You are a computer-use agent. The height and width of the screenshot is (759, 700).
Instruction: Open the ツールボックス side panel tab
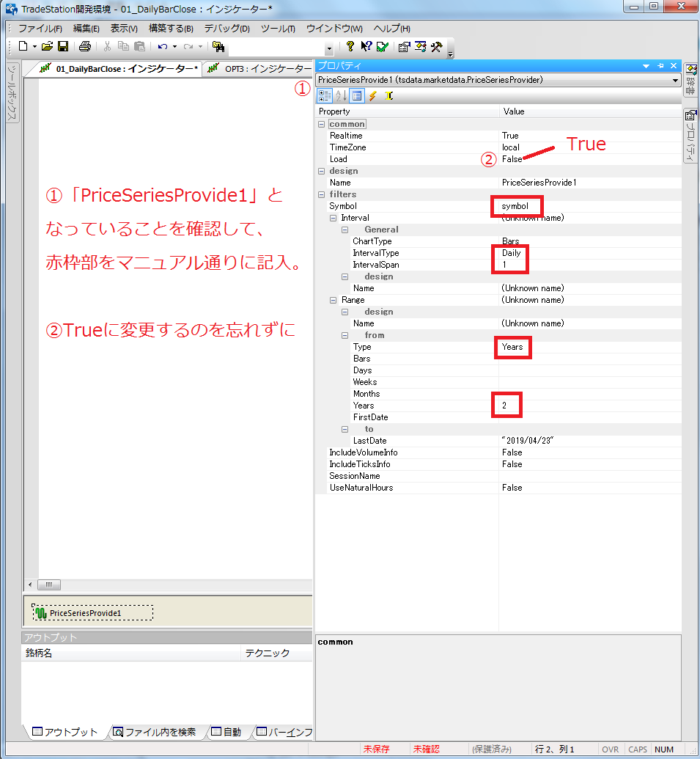12,92
